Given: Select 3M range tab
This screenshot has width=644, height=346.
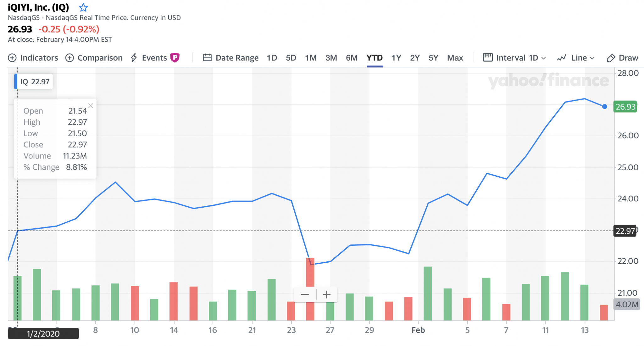Looking at the screenshot, I should pyautogui.click(x=331, y=58).
